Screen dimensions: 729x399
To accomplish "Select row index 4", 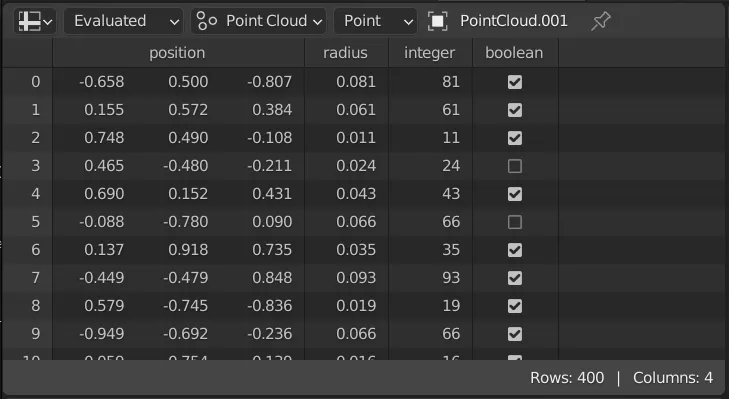I will 35,194.
